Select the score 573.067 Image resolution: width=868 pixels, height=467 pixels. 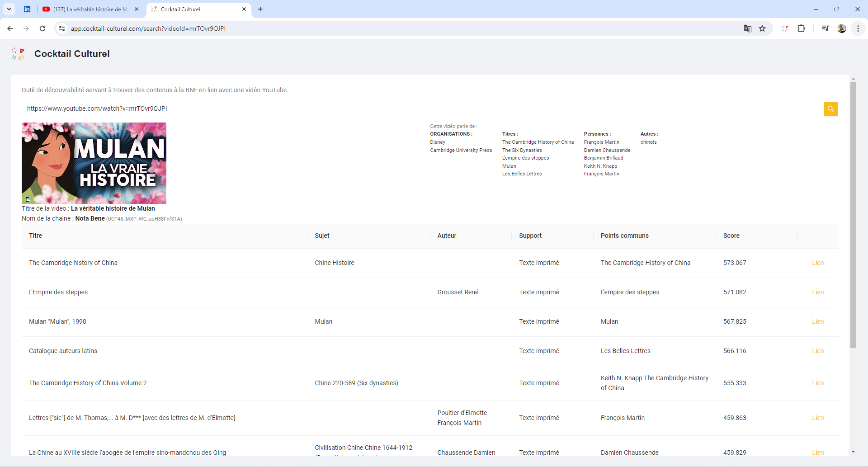coord(735,263)
